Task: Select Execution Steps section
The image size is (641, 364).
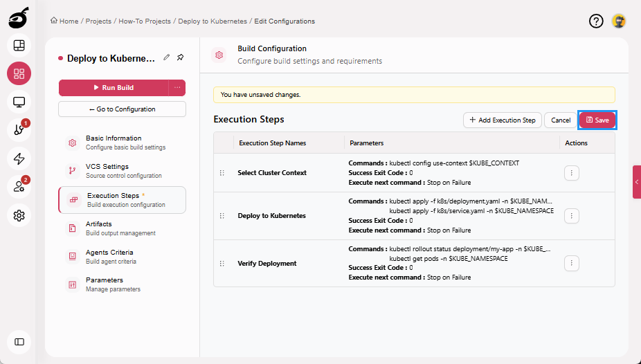Action: tap(122, 200)
